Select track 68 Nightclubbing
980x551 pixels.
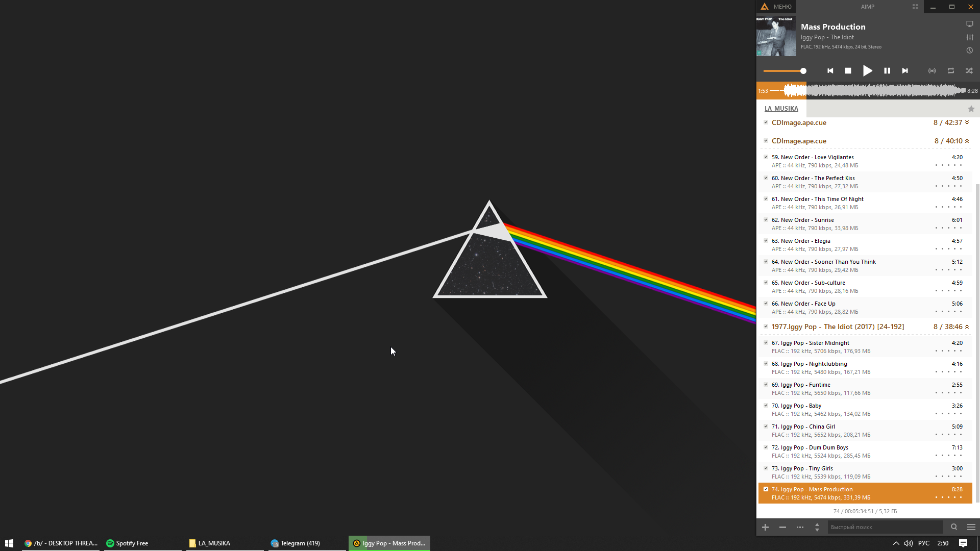(x=865, y=368)
